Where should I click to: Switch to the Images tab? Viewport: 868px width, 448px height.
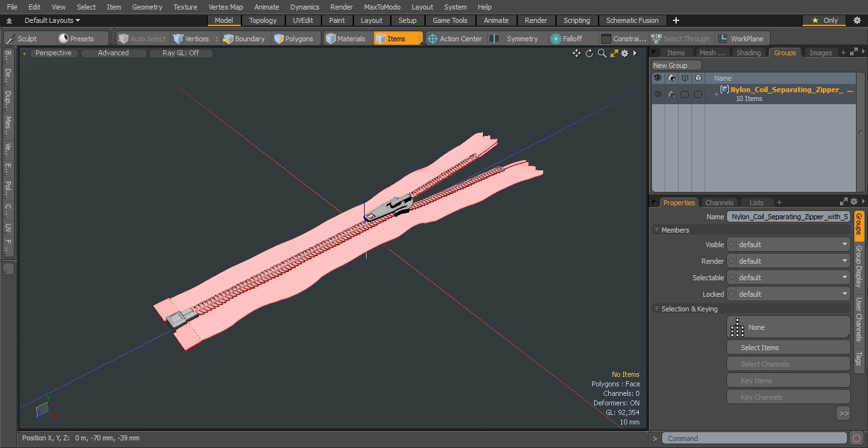point(820,53)
